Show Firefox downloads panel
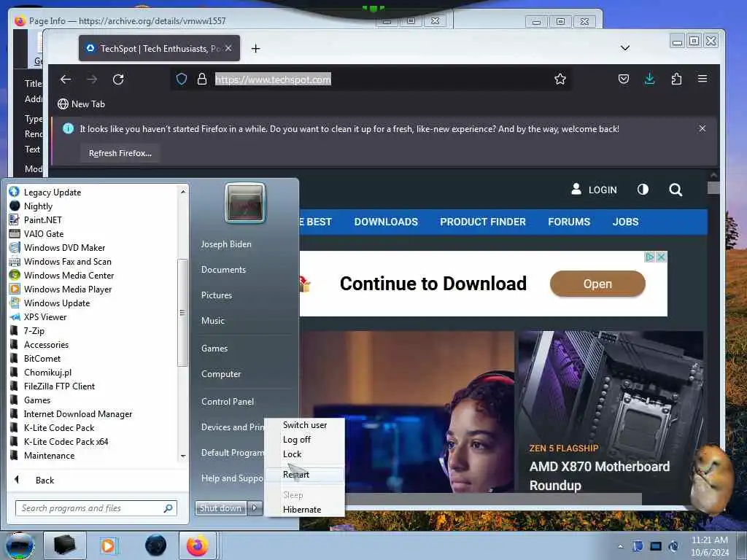Viewport: 747px width, 560px height. point(649,79)
